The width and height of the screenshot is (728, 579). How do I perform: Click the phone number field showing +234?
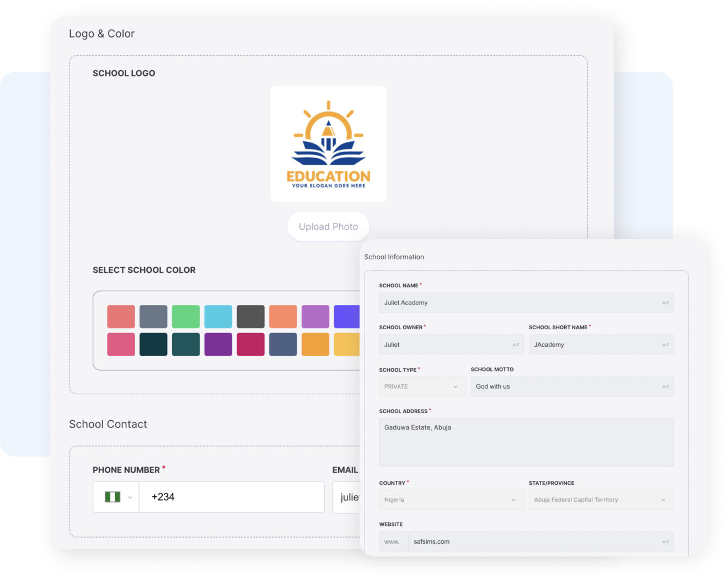232,496
